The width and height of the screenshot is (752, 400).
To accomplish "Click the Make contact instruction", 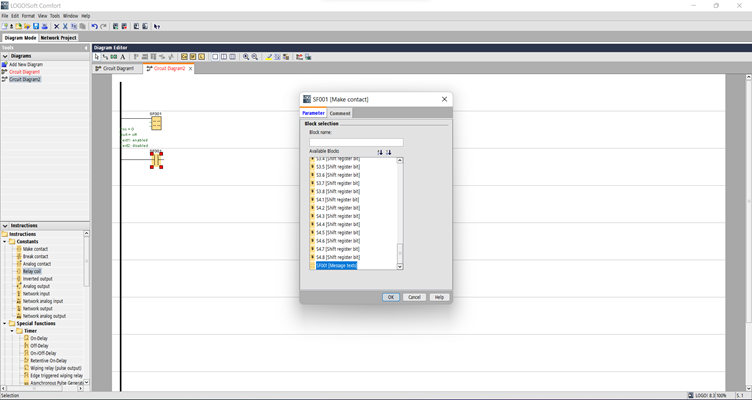I will [x=35, y=249].
